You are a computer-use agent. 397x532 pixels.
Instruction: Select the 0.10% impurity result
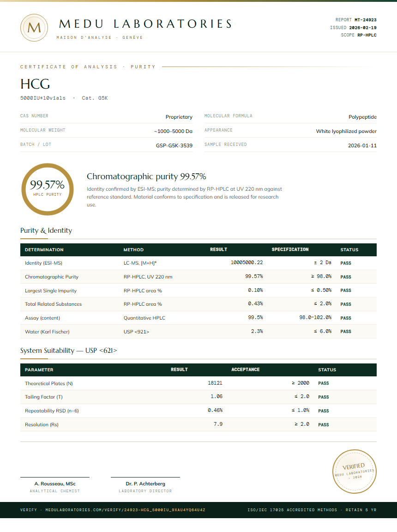tap(255, 290)
